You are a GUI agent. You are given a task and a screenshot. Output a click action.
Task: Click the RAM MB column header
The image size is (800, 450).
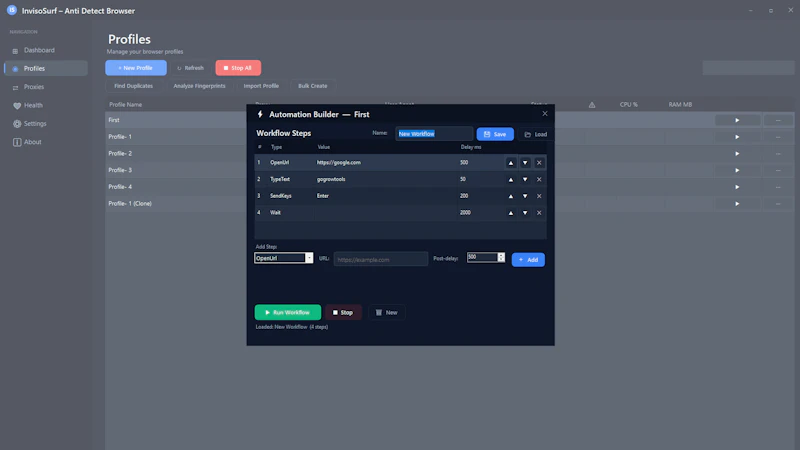tap(680, 105)
